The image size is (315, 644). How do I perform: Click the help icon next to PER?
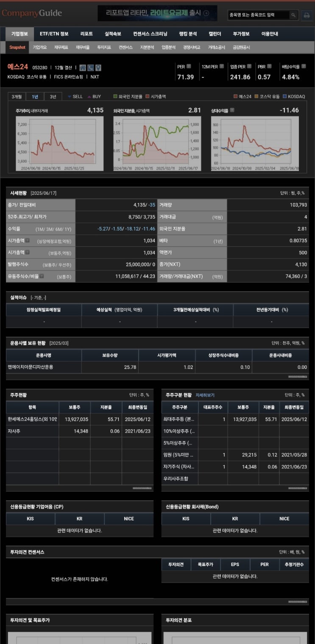(x=189, y=66)
